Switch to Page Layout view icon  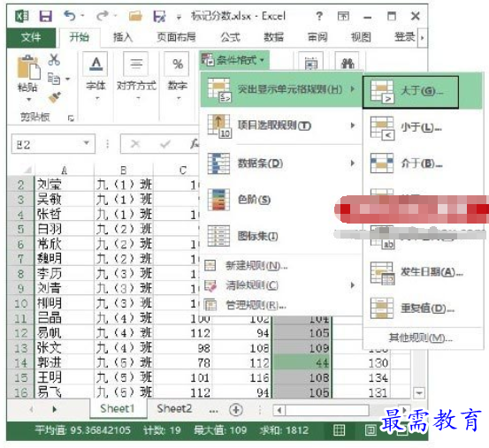tap(371, 430)
